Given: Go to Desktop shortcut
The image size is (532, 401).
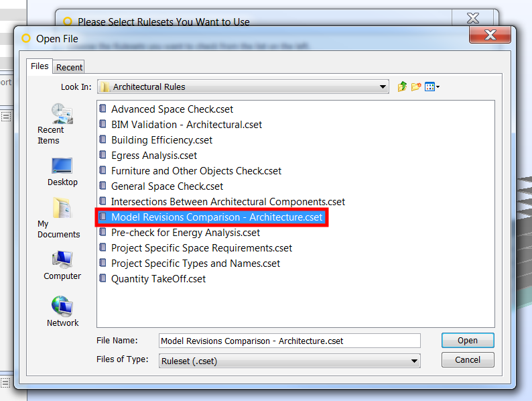Looking at the screenshot, I should point(62,172).
